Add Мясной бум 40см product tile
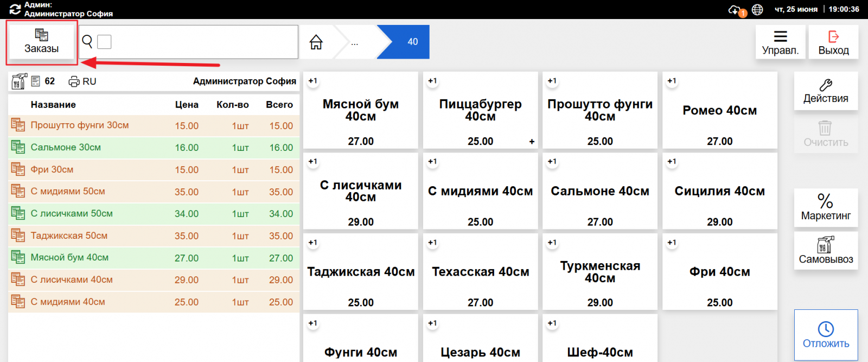The width and height of the screenshot is (868, 362). [x=361, y=110]
